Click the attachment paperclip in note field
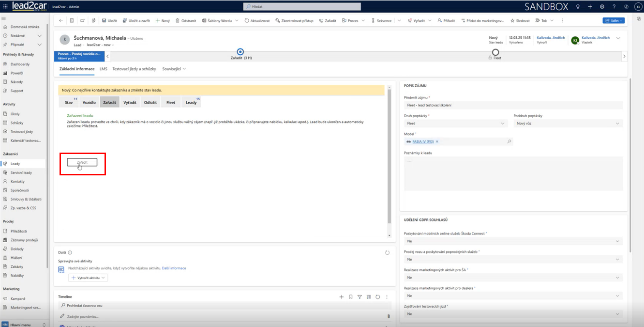Screen dimensions: 644x327 coord(388,316)
